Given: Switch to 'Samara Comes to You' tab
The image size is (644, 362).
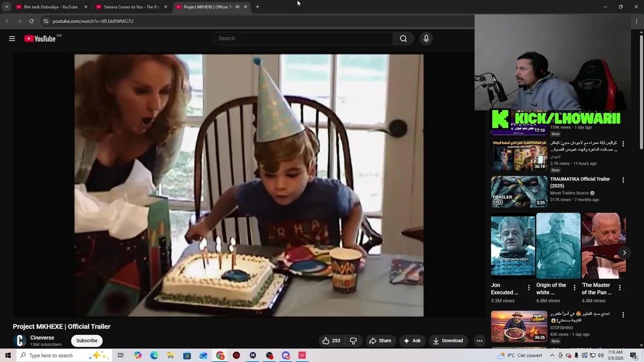Looking at the screenshot, I should [x=131, y=7].
